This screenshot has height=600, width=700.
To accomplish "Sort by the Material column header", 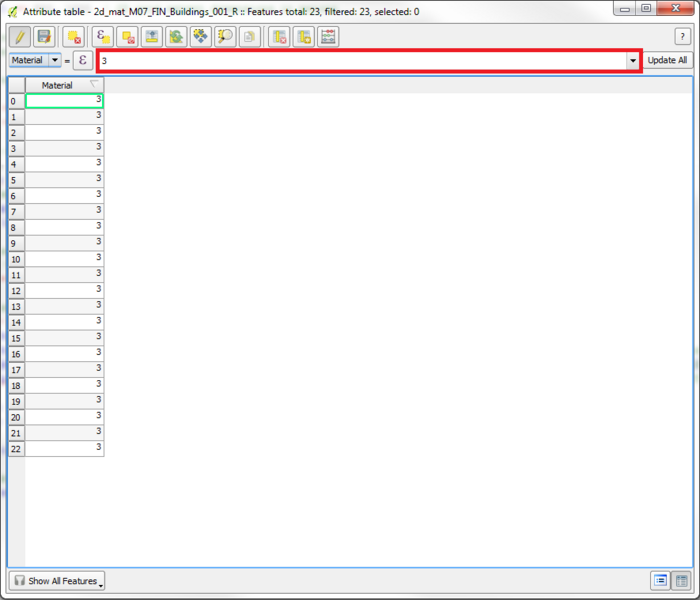I will 58,85.
